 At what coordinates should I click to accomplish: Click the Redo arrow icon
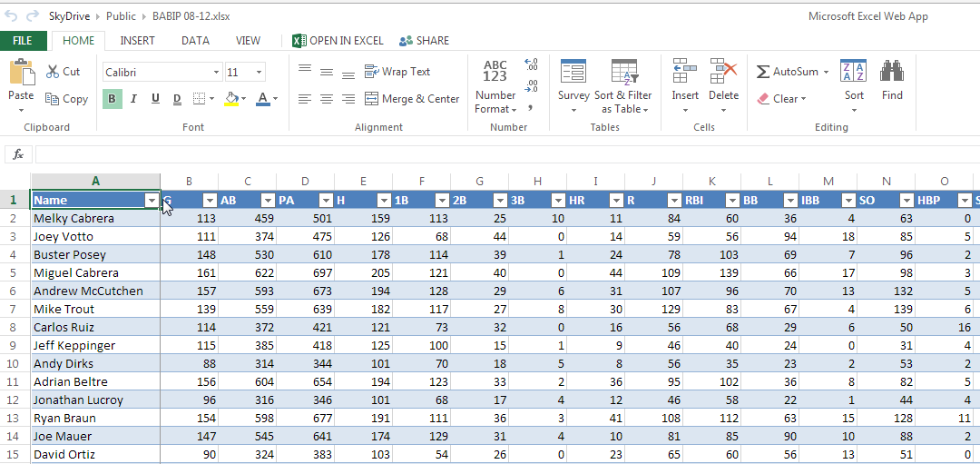33,15
